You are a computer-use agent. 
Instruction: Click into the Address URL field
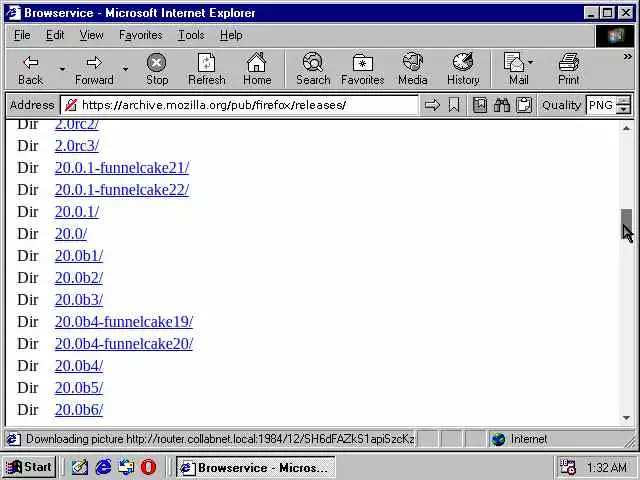point(239,105)
